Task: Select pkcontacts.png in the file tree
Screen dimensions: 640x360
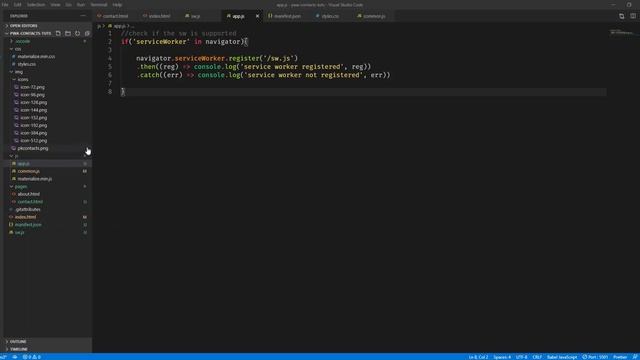Action: point(33,148)
